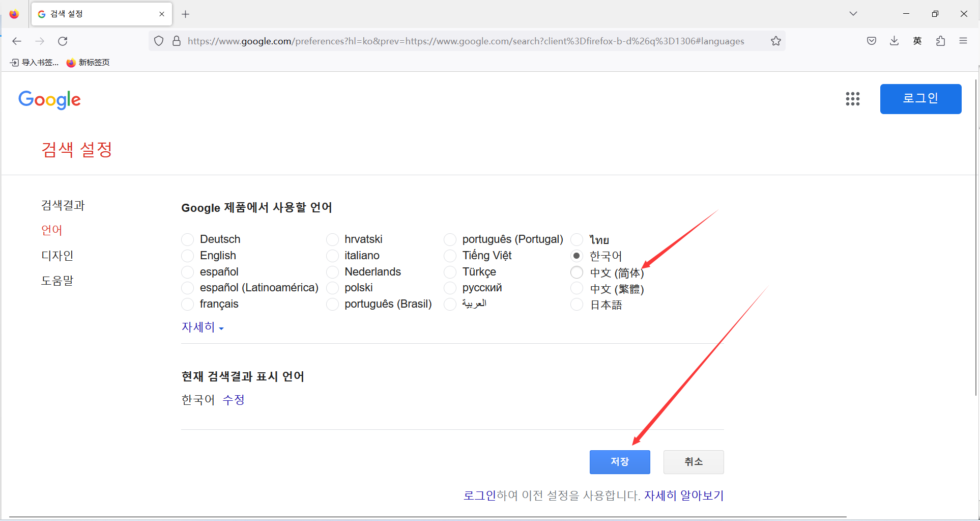Click the forward navigation arrow
The width and height of the screenshot is (980, 521).
[40, 41]
